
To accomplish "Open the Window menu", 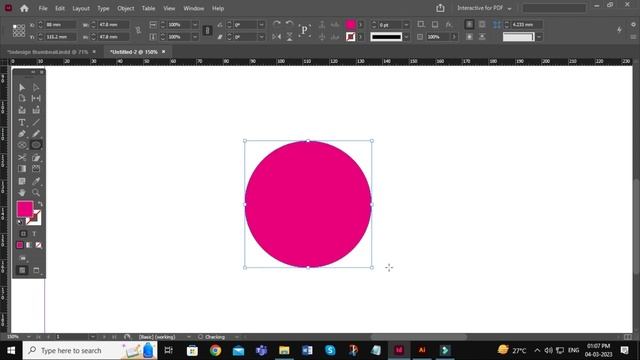I will tap(193, 8).
